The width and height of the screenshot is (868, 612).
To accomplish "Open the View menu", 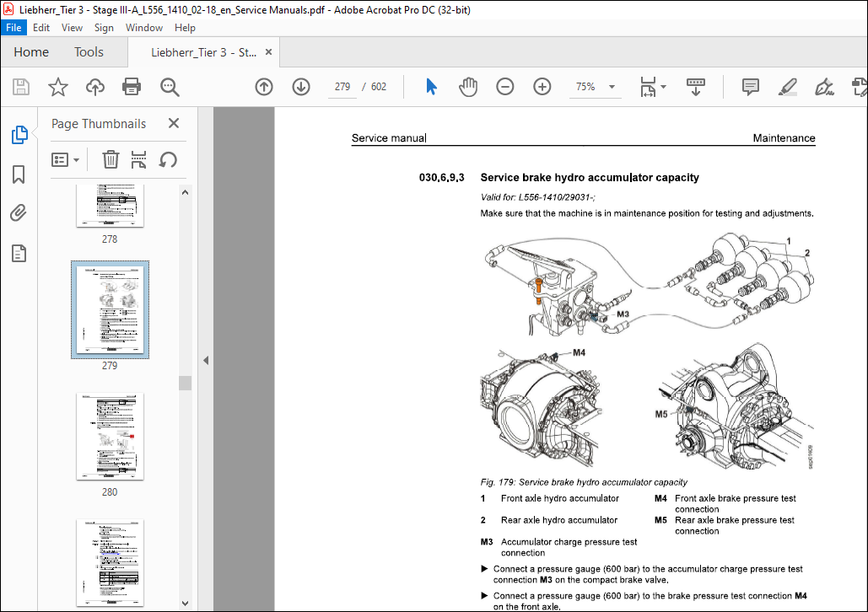I will pos(72,28).
